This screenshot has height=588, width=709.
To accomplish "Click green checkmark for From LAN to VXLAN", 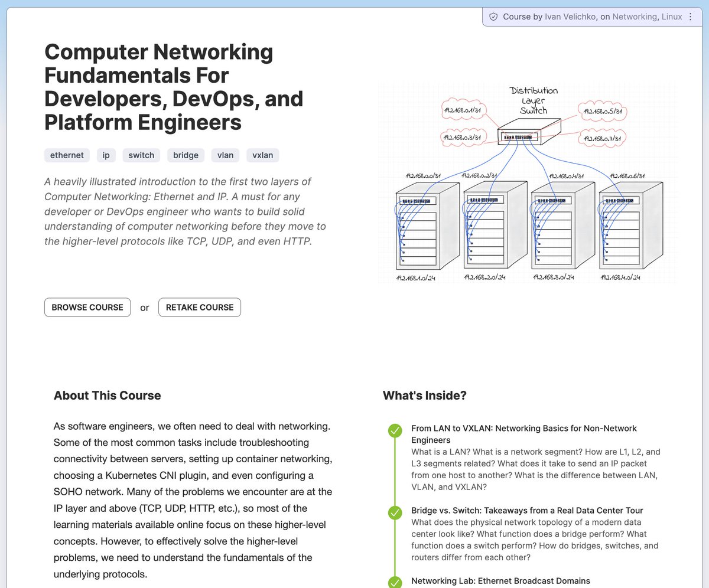I will pos(395,431).
